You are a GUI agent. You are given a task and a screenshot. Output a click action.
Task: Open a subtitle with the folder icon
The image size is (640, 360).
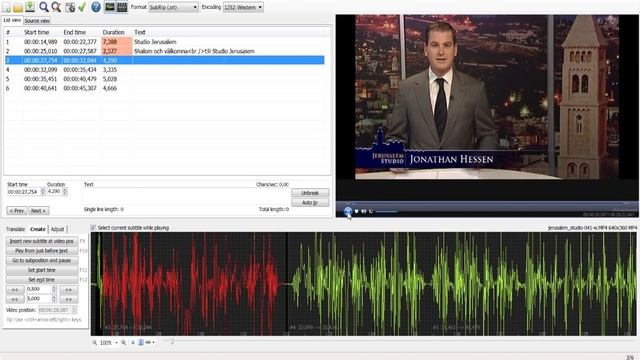tap(18, 7)
